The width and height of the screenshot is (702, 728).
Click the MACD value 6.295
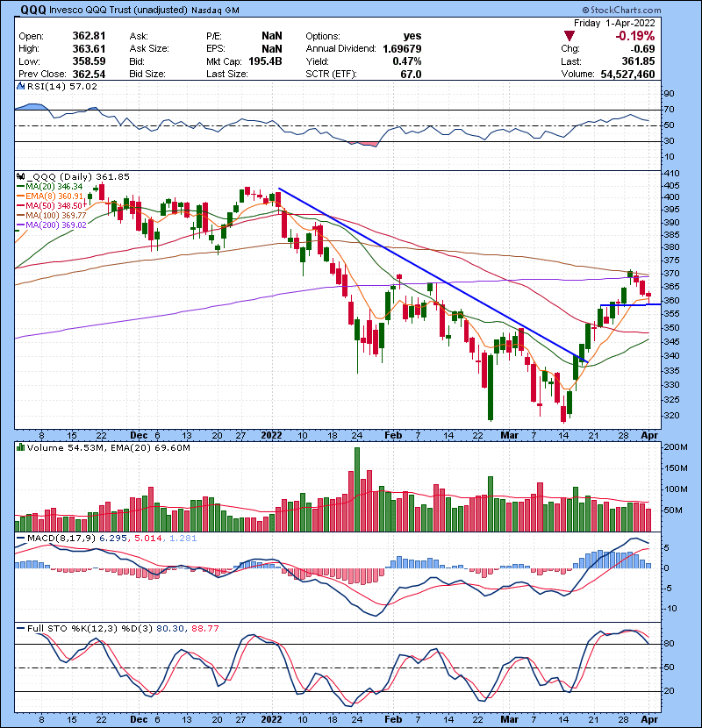click(115, 539)
